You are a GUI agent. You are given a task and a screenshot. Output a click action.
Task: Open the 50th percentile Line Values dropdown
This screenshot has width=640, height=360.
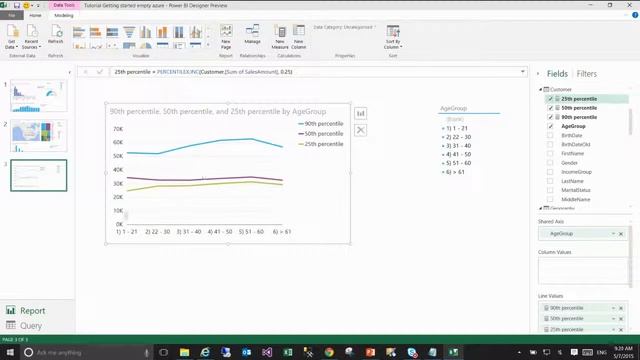point(613,318)
